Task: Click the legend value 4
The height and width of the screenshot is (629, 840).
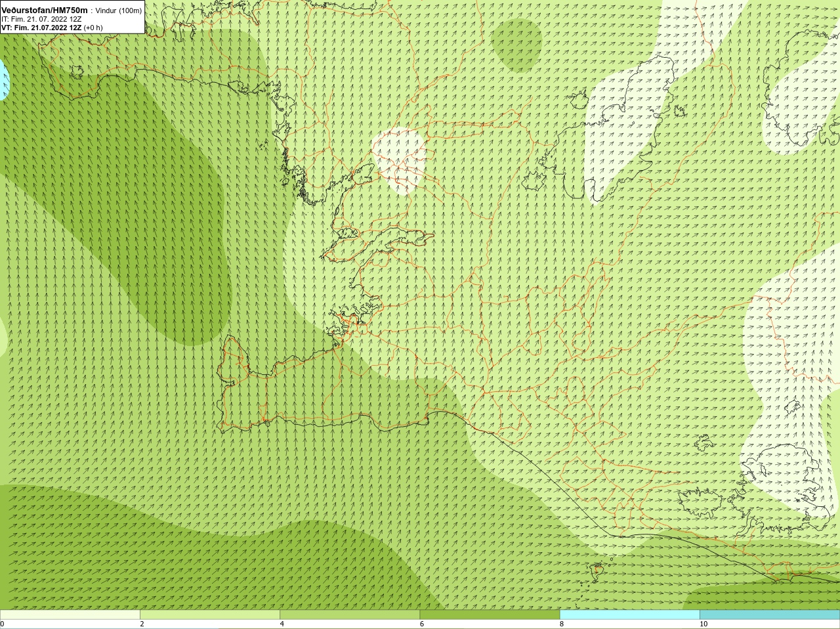Action: point(282,624)
